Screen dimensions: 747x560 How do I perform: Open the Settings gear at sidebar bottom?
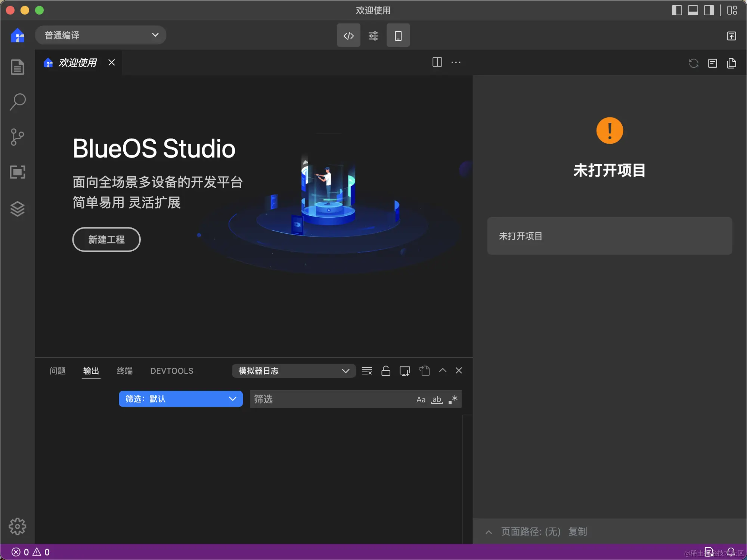pyautogui.click(x=17, y=526)
